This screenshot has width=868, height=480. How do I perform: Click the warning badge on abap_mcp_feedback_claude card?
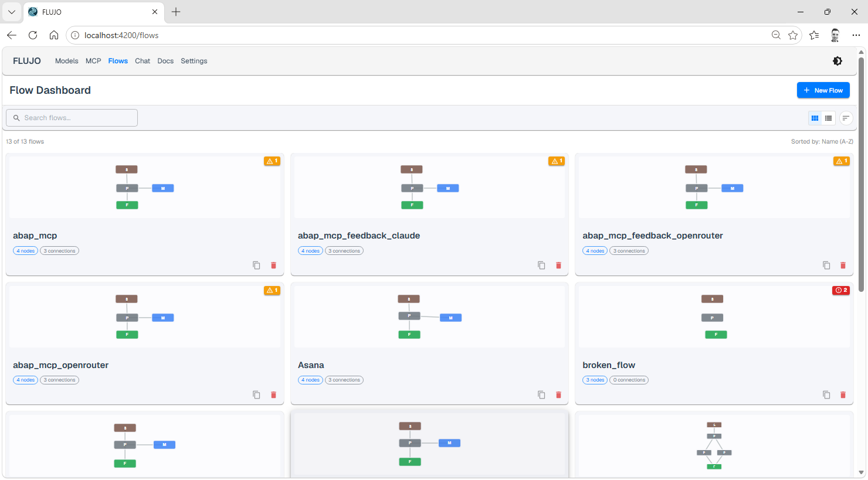pos(557,161)
